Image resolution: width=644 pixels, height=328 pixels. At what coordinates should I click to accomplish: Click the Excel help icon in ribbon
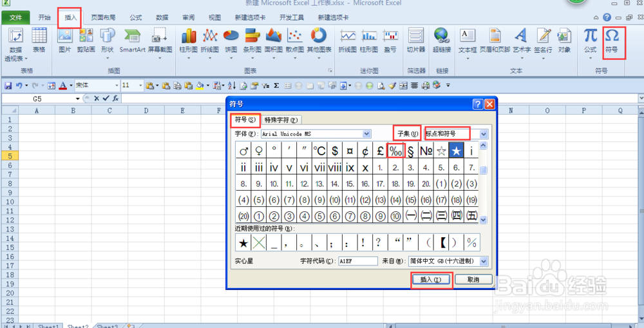click(607, 17)
